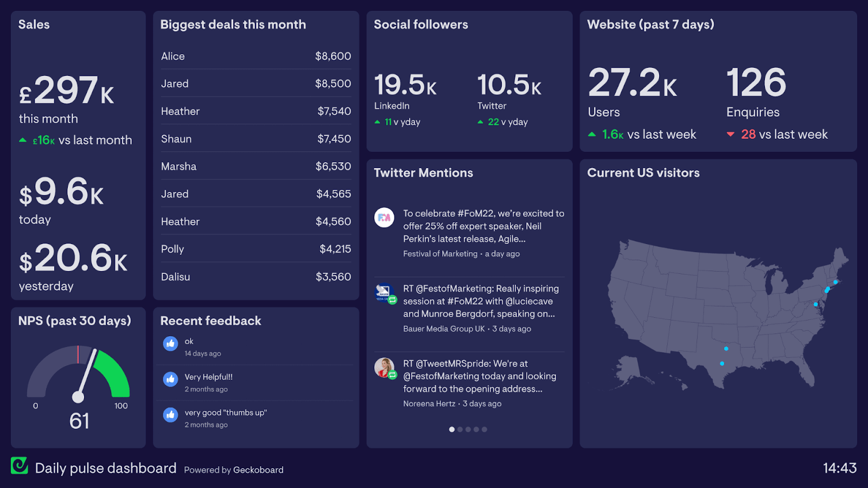Image resolution: width=868 pixels, height=488 pixels.
Task: Select last Twitter Mentions pagination dot
Action: [x=484, y=429]
